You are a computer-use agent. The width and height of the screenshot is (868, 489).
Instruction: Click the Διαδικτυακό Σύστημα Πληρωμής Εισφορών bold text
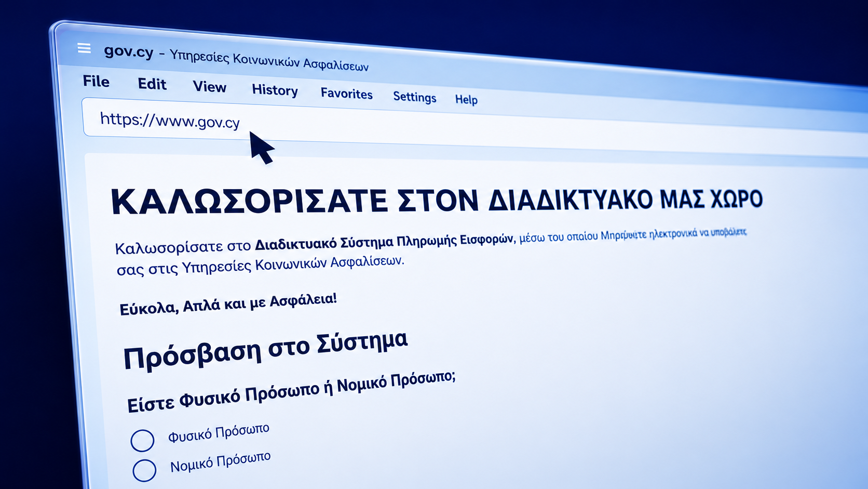point(384,242)
